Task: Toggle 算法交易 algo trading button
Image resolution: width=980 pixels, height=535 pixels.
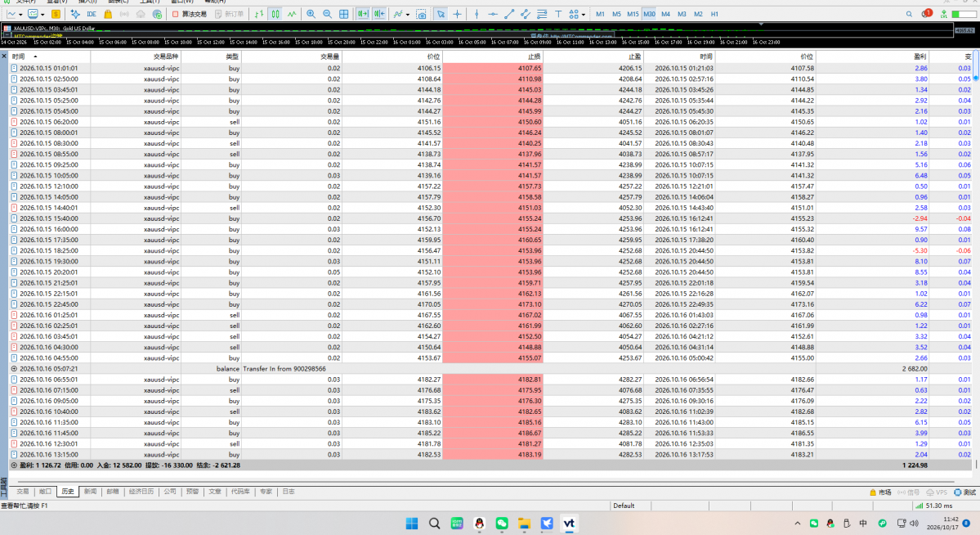Action: pyautogui.click(x=190, y=14)
